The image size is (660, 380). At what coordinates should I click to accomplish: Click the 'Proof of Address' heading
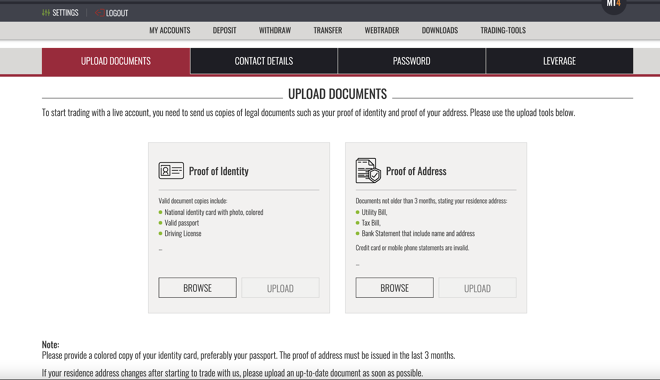click(416, 171)
